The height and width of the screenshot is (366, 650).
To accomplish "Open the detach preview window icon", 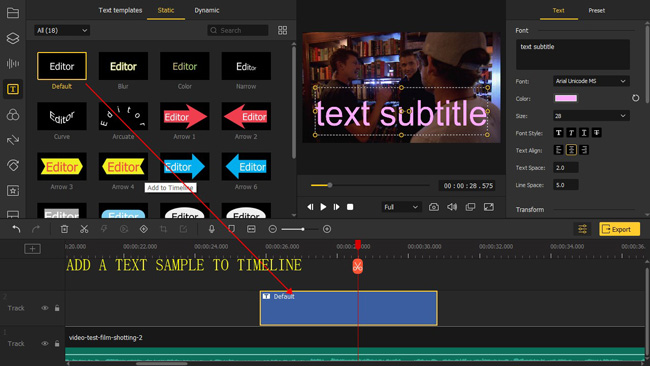I will coord(470,207).
